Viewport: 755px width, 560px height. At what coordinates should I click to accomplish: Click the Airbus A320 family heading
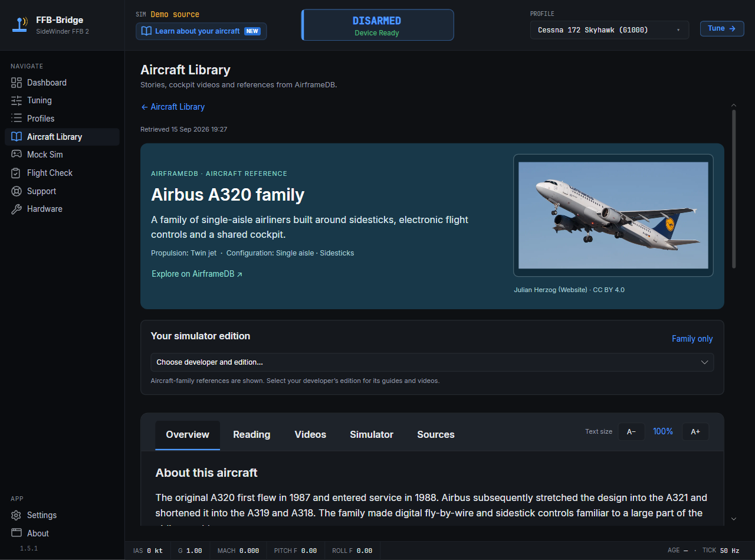click(228, 195)
